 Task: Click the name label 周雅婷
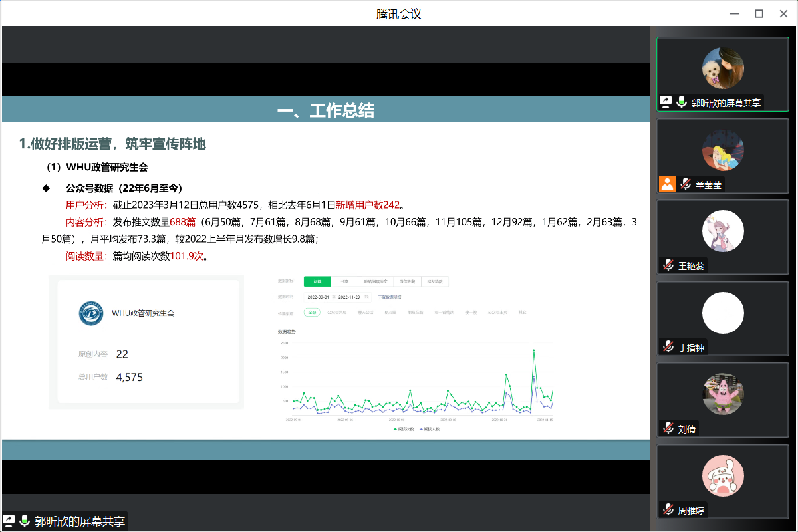691,510
